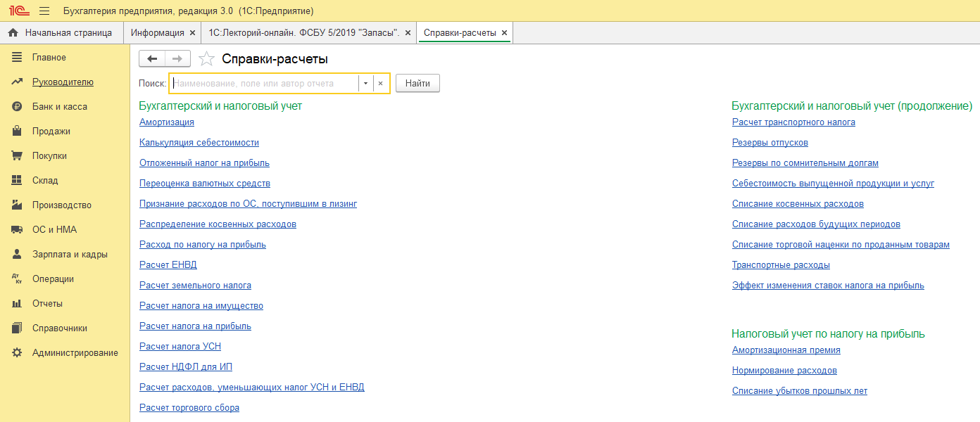Switch to the Начальная страница tab
This screenshot has width=980, height=422.
(61, 33)
